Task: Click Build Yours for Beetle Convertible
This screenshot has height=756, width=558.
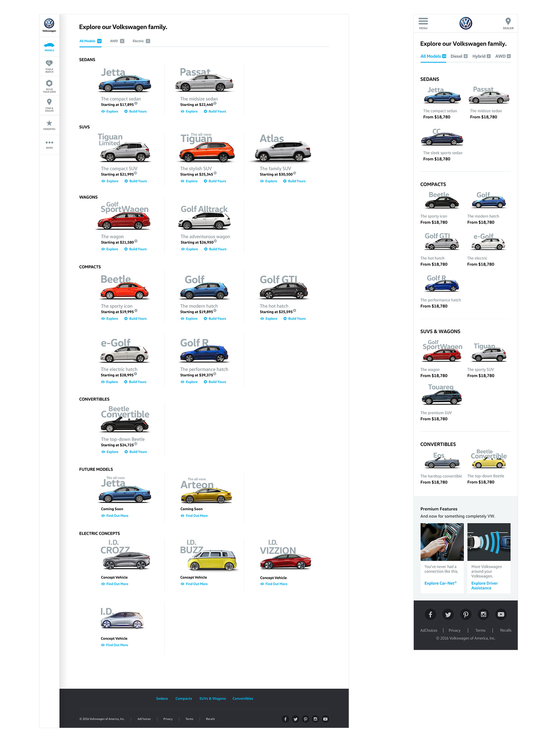Action: pyautogui.click(x=135, y=452)
